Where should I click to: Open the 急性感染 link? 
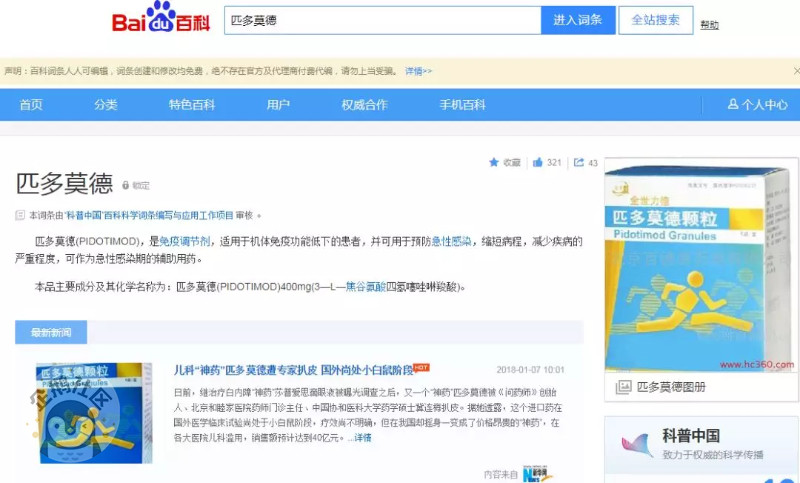tap(452, 241)
